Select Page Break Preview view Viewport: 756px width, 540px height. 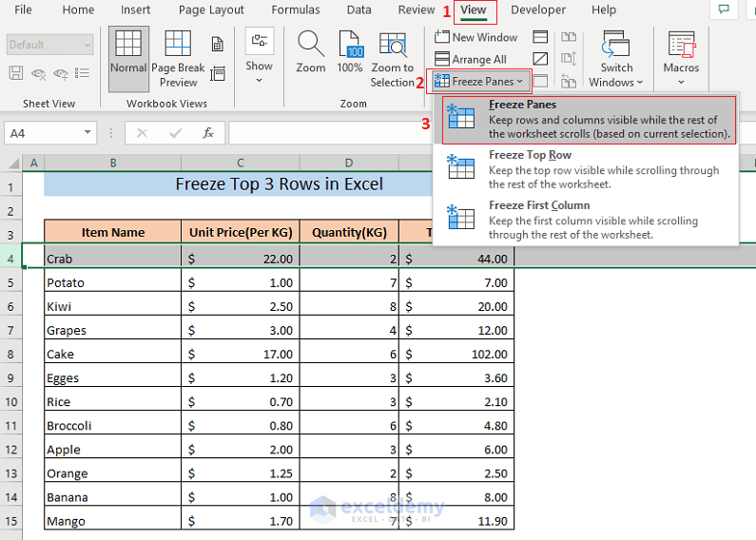[x=178, y=59]
